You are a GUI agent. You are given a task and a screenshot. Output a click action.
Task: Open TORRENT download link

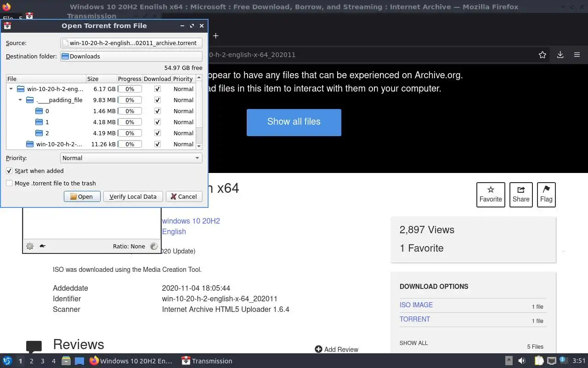(x=415, y=319)
